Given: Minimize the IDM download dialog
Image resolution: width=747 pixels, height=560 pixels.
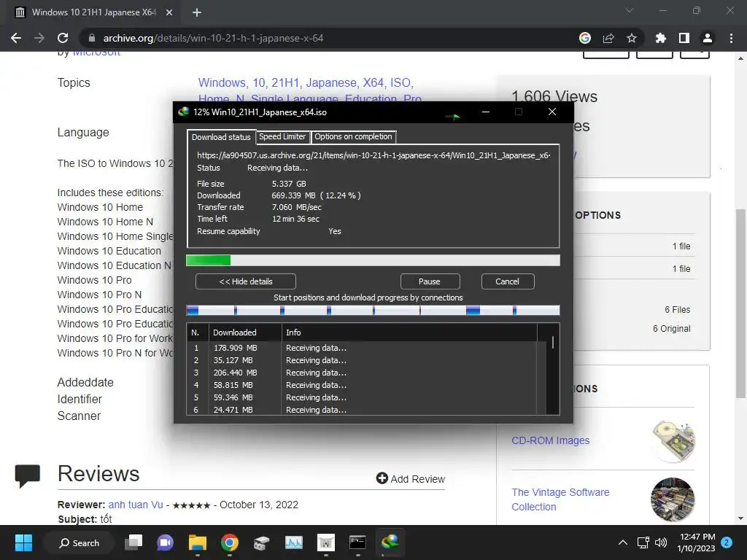Looking at the screenshot, I should pyautogui.click(x=486, y=112).
